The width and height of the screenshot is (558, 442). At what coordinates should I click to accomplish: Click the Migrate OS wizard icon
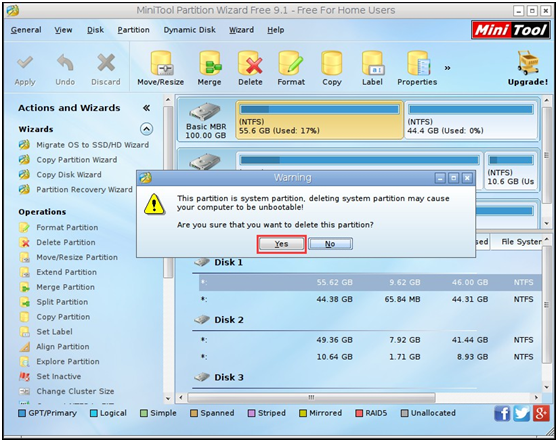(x=24, y=145)
